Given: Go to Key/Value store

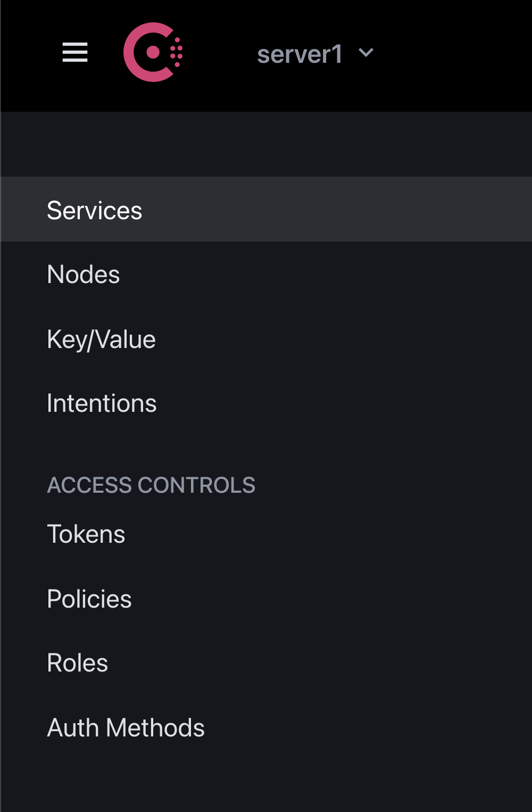Looking at the screenshot, I should coord(101,339).
